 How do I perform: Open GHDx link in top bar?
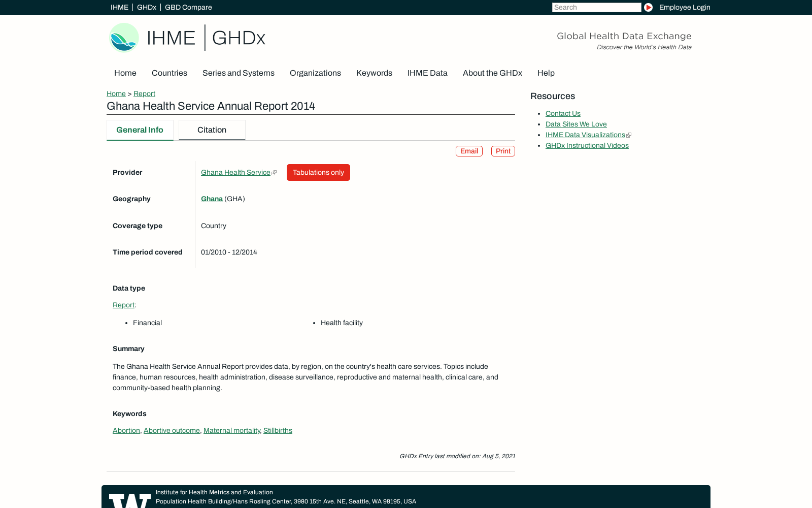pyautogui.click(x=147, y=7)
